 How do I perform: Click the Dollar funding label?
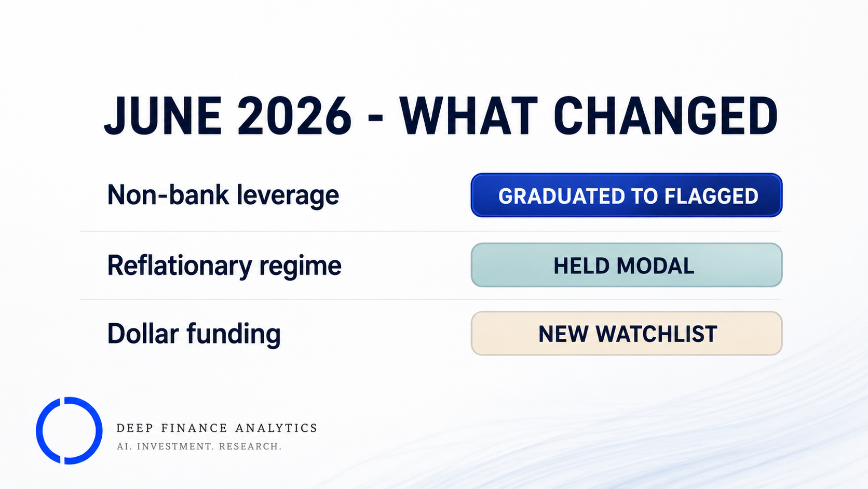(194, 334)
